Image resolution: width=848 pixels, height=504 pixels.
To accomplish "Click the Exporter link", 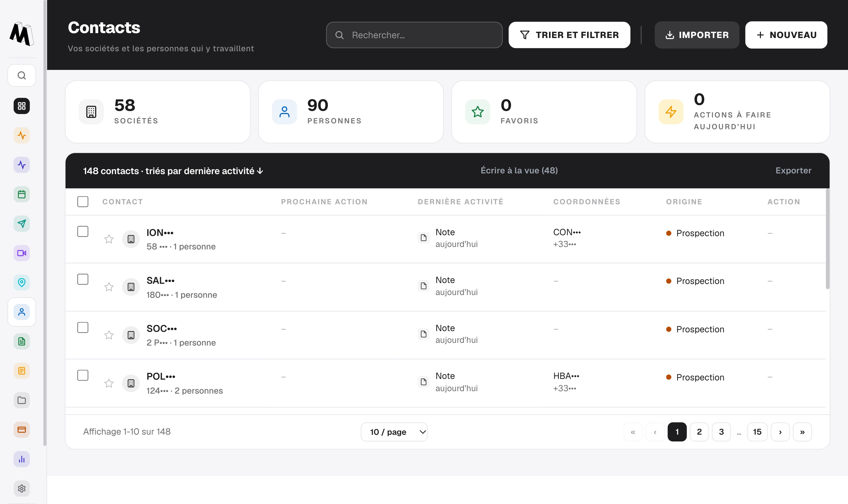I will 793,170.
